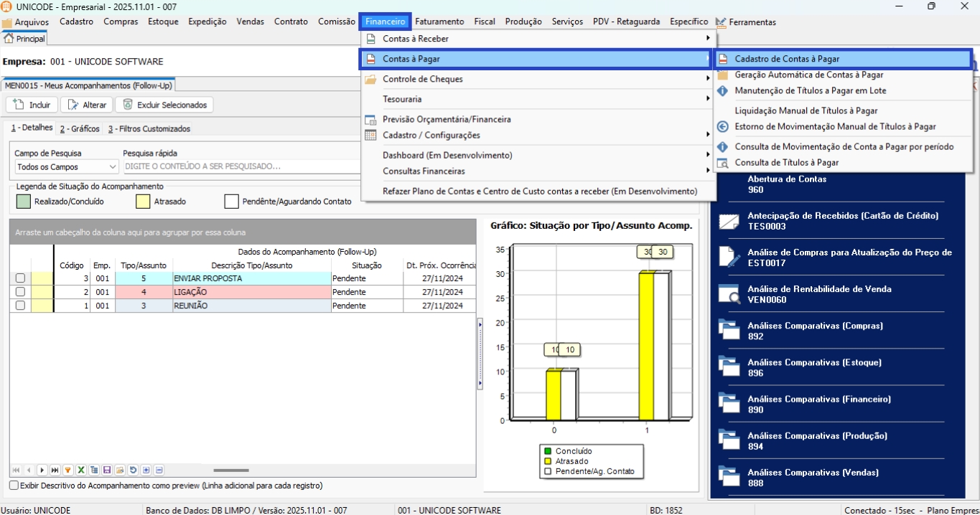
Task: Click the purple save layout icon
Action: click(x=107, y=471)
